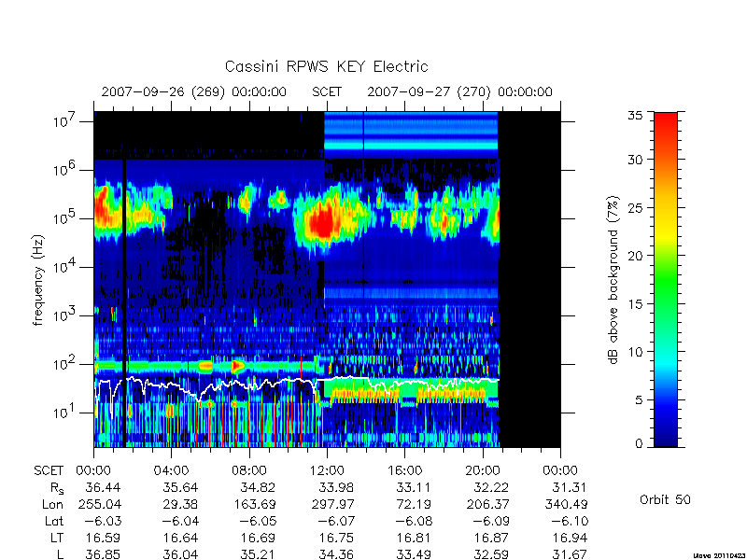Click the Lon value 72.19
This screenshot has height=560, width=747.
414,504
